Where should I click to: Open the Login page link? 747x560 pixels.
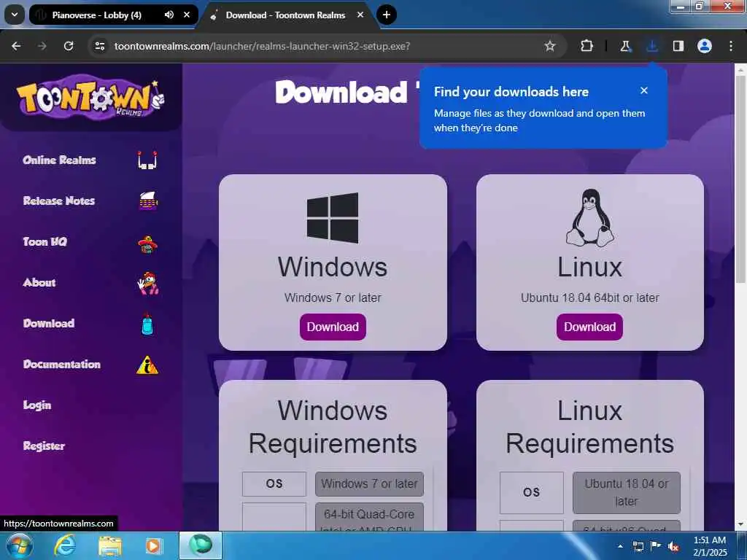(36, 405)
